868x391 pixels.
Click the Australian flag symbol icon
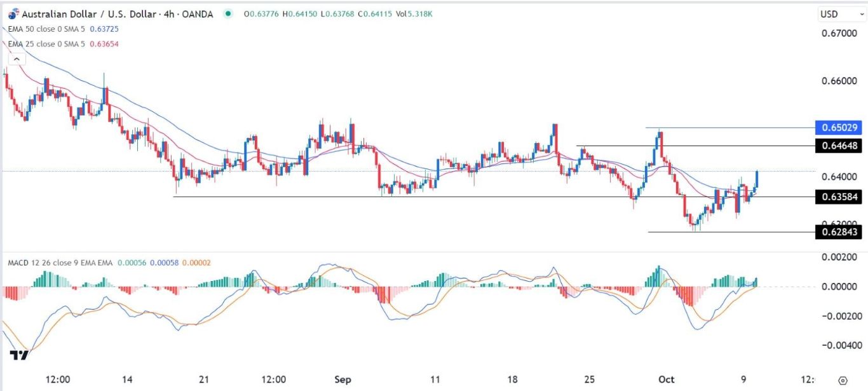(12, 15)
